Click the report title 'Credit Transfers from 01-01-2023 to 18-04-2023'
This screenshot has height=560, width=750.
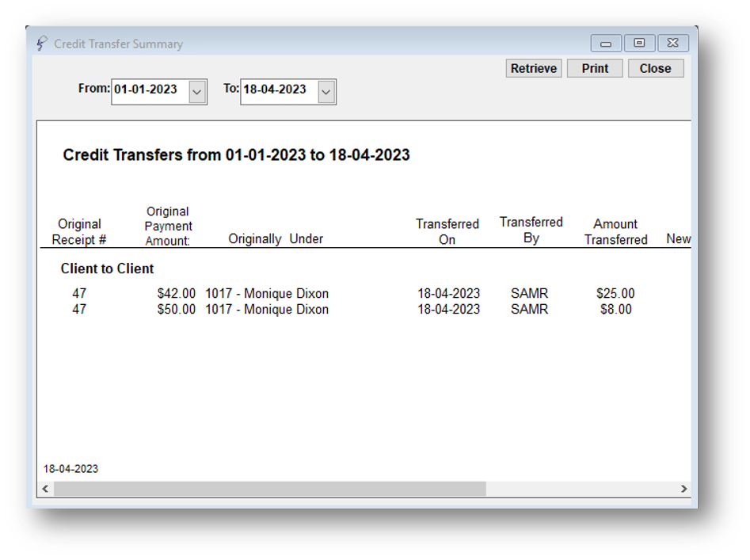236,155
